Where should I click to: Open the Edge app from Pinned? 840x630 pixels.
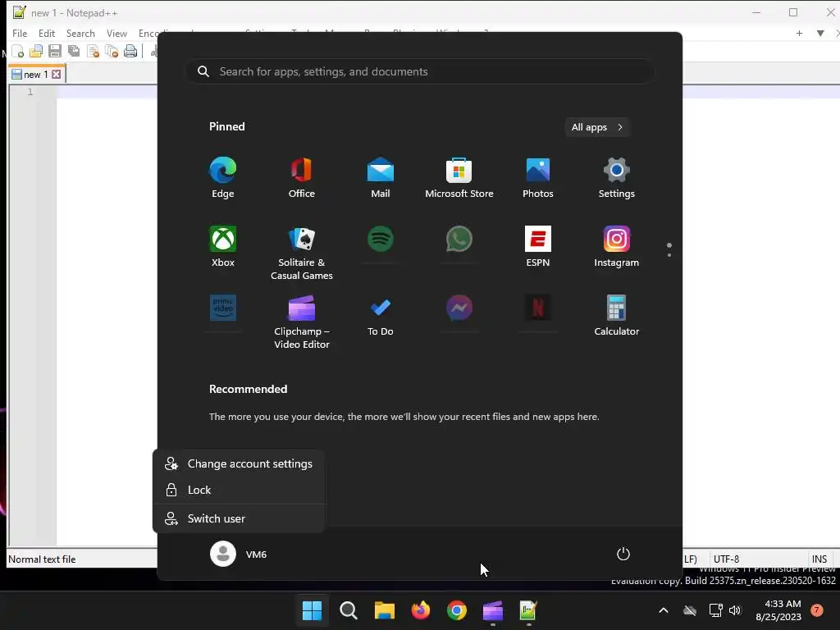click(x=223, y=178)
